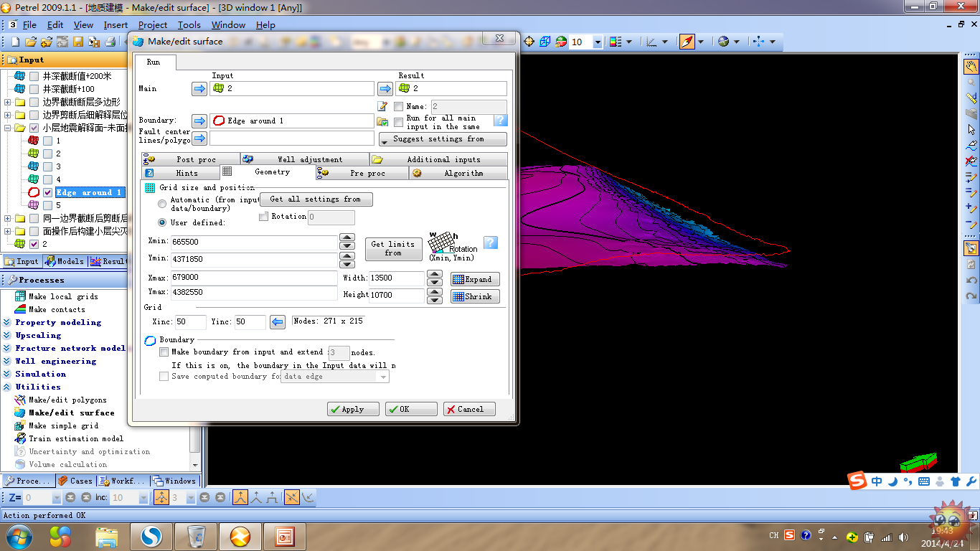This screenshot has height=551, width=980.
Task: Open Suggest settings from dropdown
Action: click(x=443, y=139)
